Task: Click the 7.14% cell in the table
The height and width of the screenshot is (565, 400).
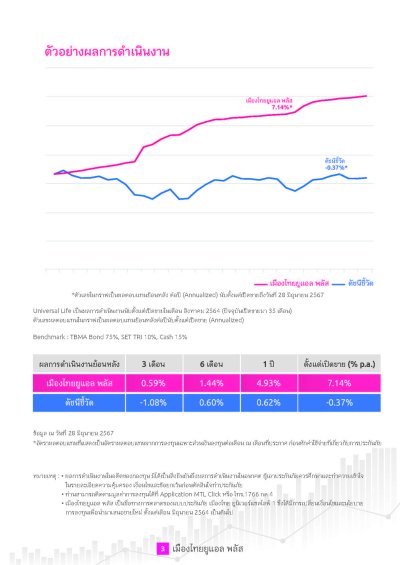Action: pos(339,383)
